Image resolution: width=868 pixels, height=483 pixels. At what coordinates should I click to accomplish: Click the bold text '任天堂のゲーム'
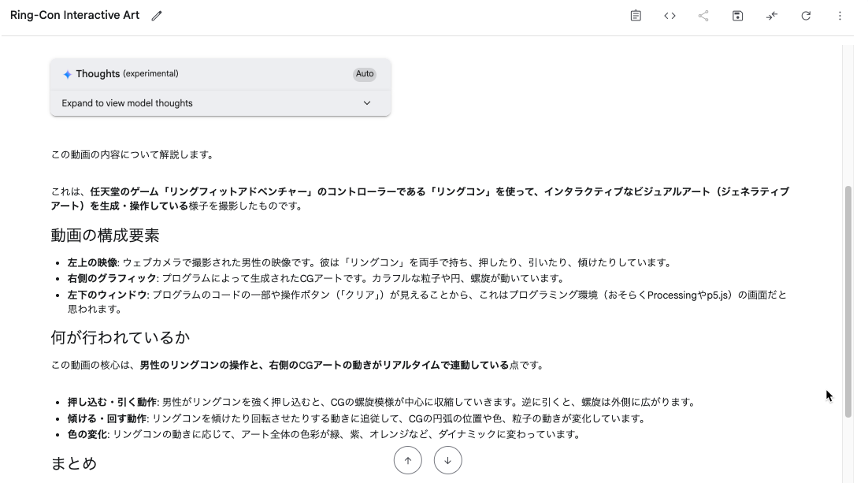tap(124, 191)
